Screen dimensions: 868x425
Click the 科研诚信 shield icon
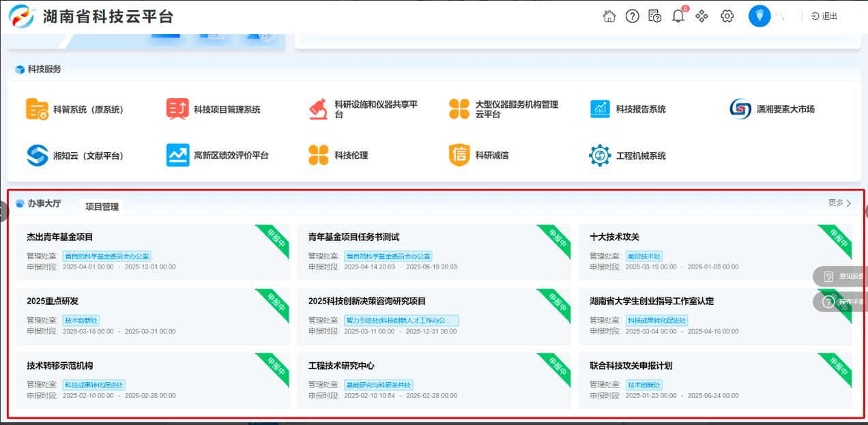[x=459, y=156]
